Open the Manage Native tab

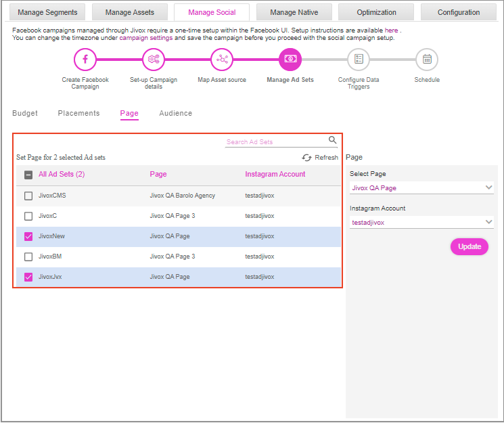click(x=294, y=12)
